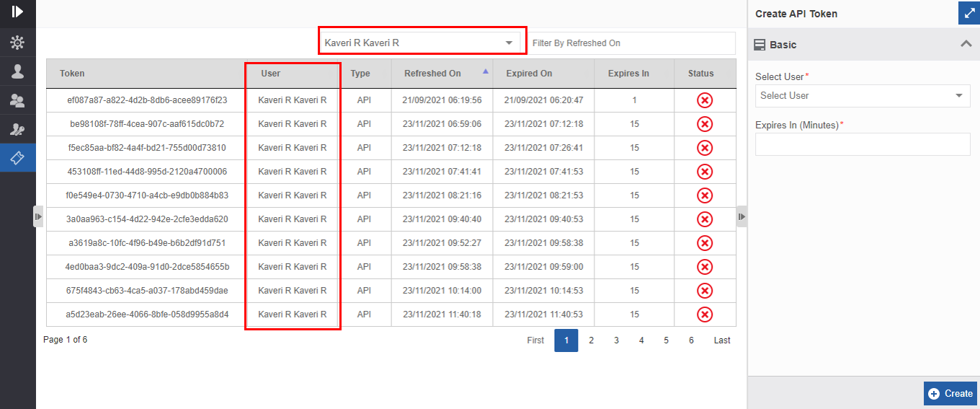Select token 453108ff-11ed-44d8-995d-2120a4700006
Viewport: 980px width, 409px height.
point(147,172)
